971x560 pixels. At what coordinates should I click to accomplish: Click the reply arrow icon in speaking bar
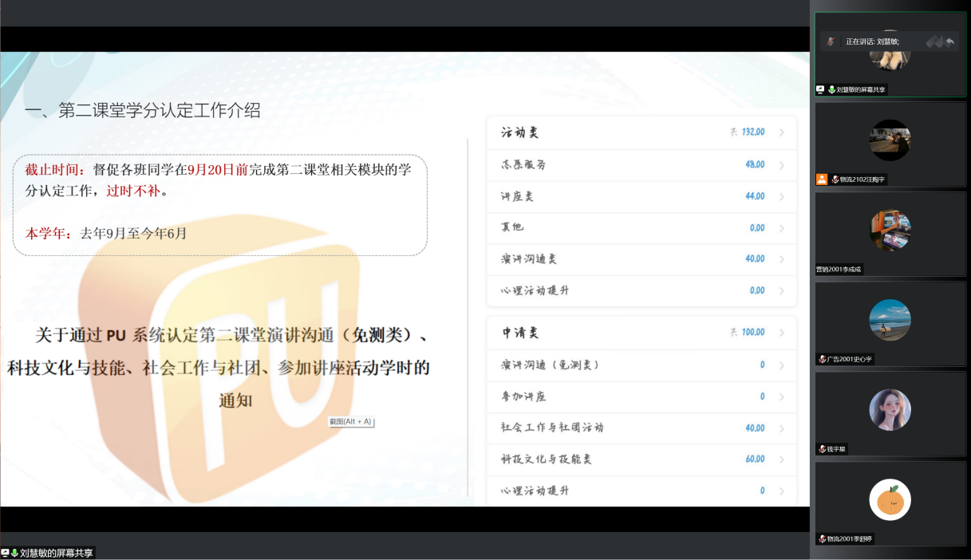tap(949, 41)
